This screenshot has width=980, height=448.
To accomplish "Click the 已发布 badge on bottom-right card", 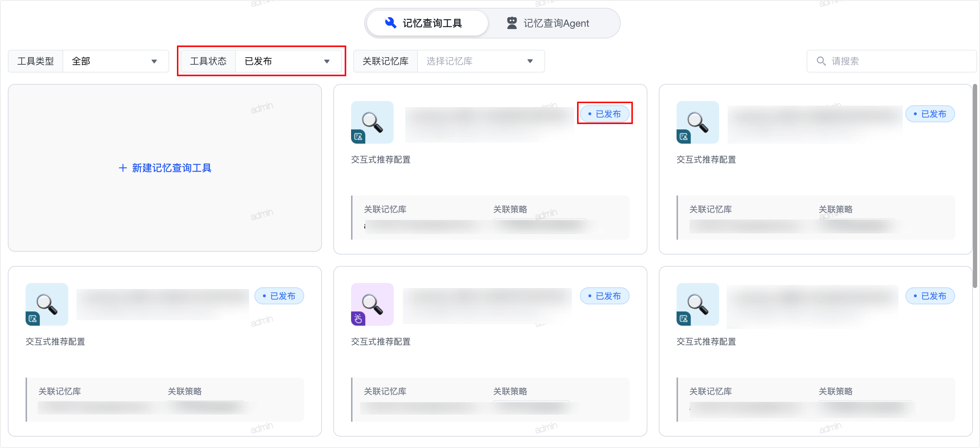I will coord(930,296).
